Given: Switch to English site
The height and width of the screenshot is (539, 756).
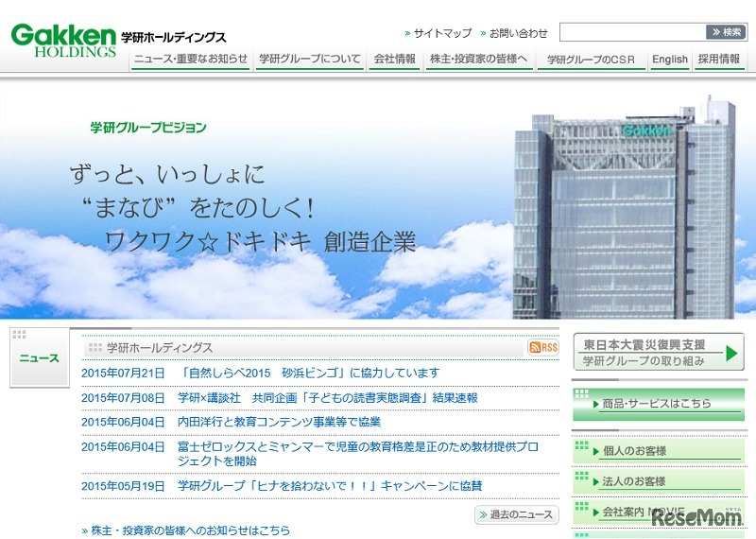Looking at the screenshot, I should point(670,59).
